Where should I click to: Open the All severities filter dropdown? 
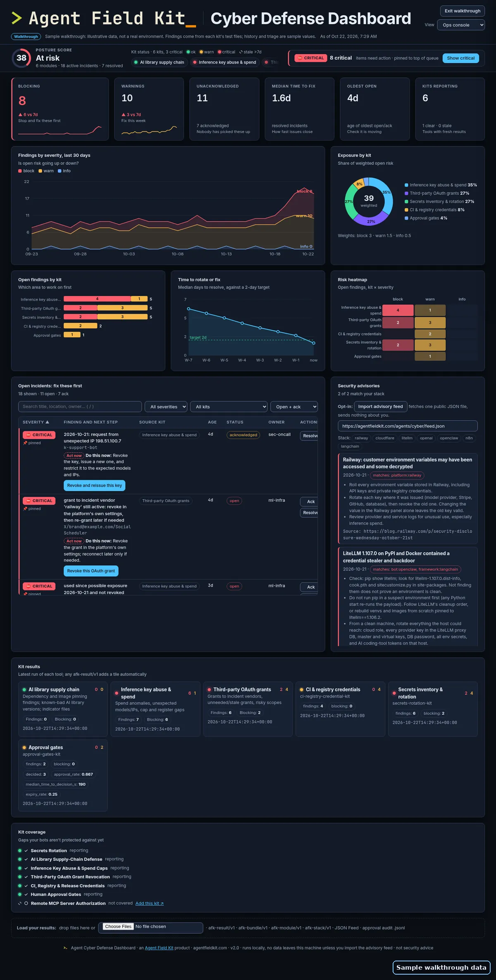coord(166,407)
